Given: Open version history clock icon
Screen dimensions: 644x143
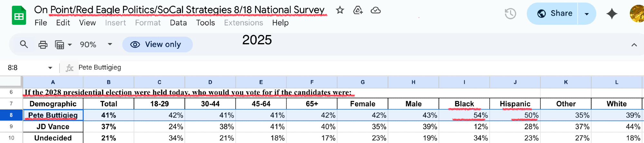Looking at the screenshot, I should pyautogui.click(x=510, y=13).
